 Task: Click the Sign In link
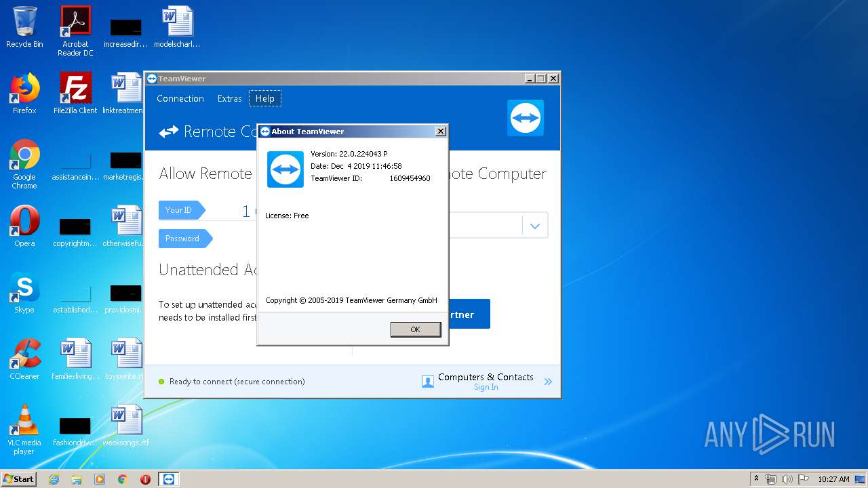[486, 387]
